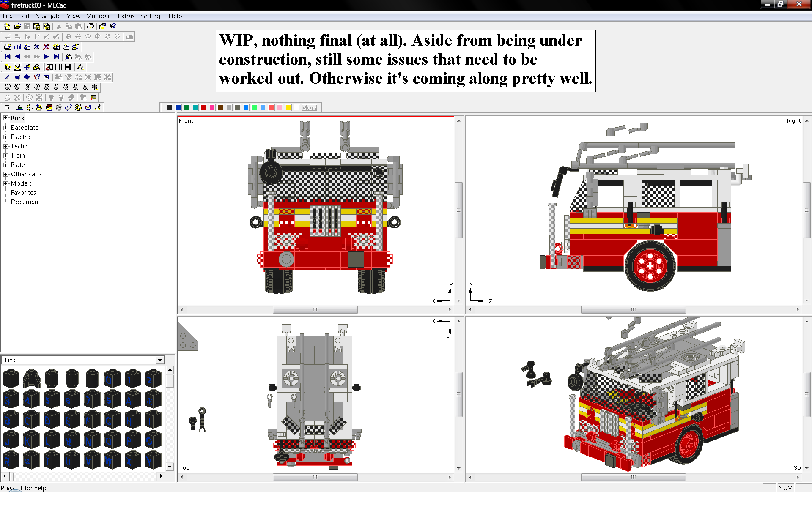
Task: Toggle the coarse grid icon
Action: tap(59, 67)
